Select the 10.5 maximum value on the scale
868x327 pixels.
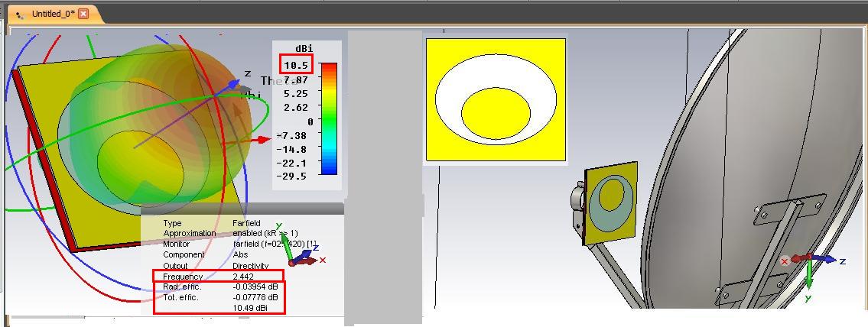pyautogui.click(x=296, y=65)
